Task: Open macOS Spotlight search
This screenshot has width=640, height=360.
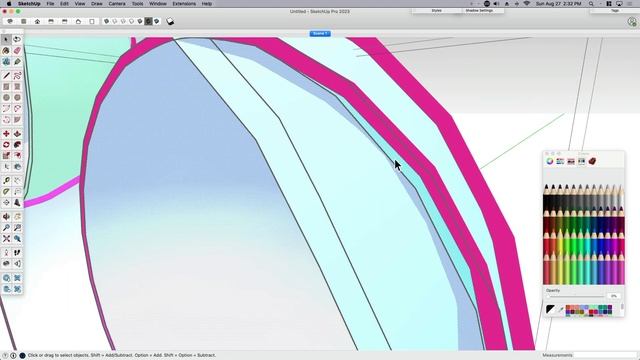Action: click(591, 4)
